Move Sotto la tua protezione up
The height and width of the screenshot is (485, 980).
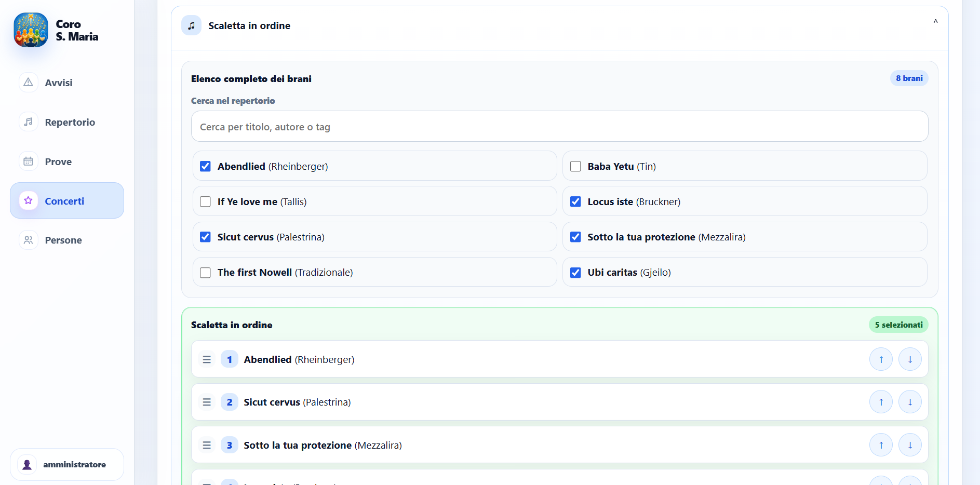(881, 445)
